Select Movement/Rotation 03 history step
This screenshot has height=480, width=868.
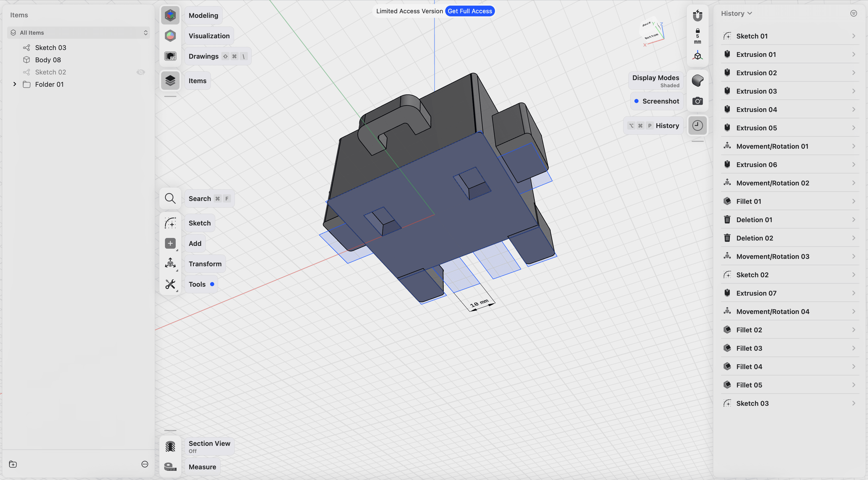[x=790, y=256]
